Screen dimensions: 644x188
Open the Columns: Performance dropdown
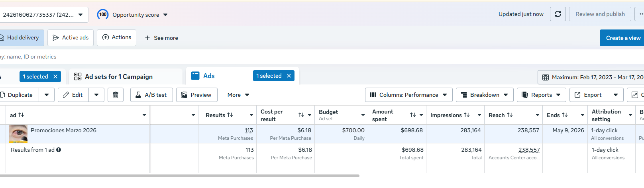pyautogui.click(x=408, y=95)
